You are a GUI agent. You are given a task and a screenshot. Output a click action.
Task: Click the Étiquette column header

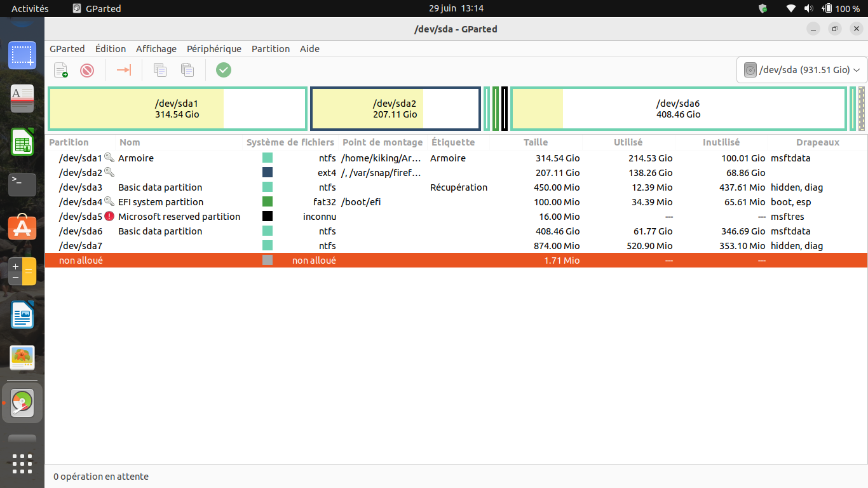click(453, 142)
